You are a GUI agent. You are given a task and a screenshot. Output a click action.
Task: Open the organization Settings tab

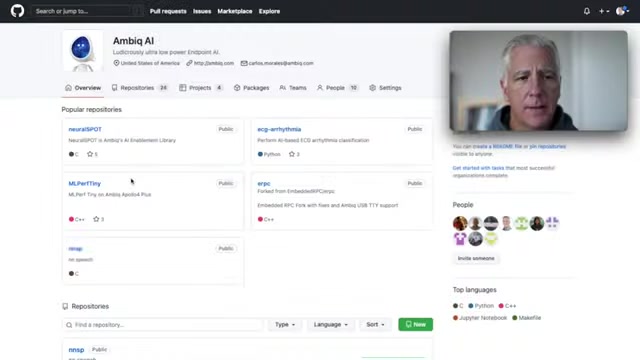point(385,88)
